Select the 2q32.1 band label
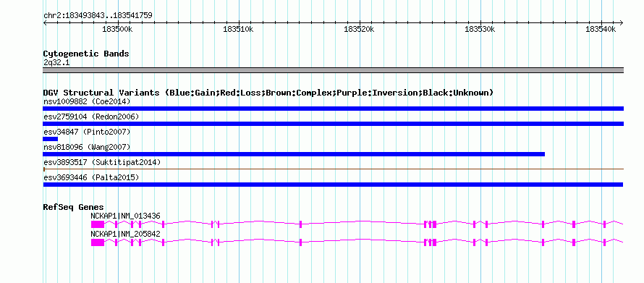Image resolution: width=644 pixels, height=283 pixels. click(x=56, y=62)
